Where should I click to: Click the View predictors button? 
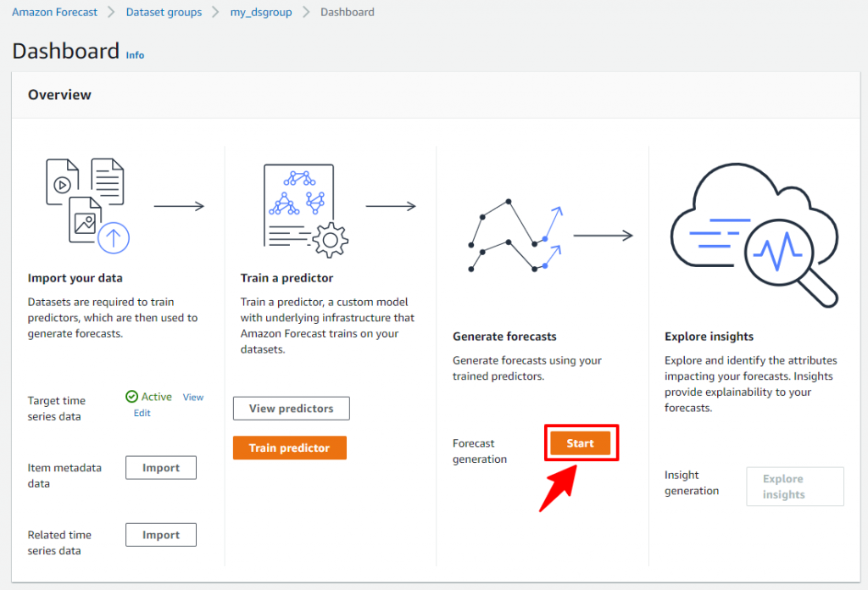click(x=292, y=409)
